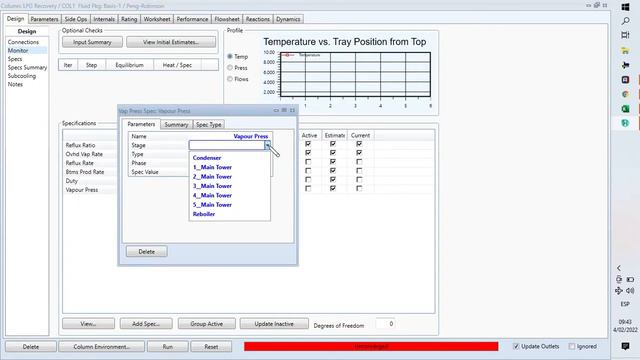Click the Input Summary button
Screen dimensions: 640x360
coord(92,42)
